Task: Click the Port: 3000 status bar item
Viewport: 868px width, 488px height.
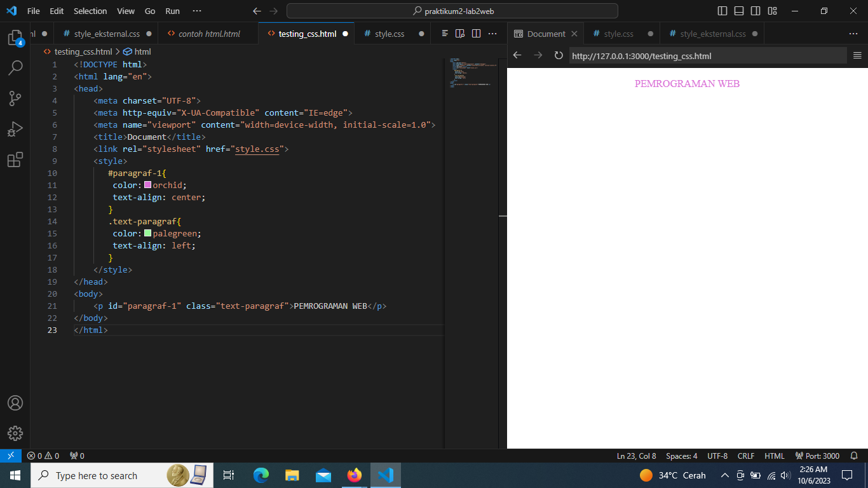Action: click(x=817, y=456)
